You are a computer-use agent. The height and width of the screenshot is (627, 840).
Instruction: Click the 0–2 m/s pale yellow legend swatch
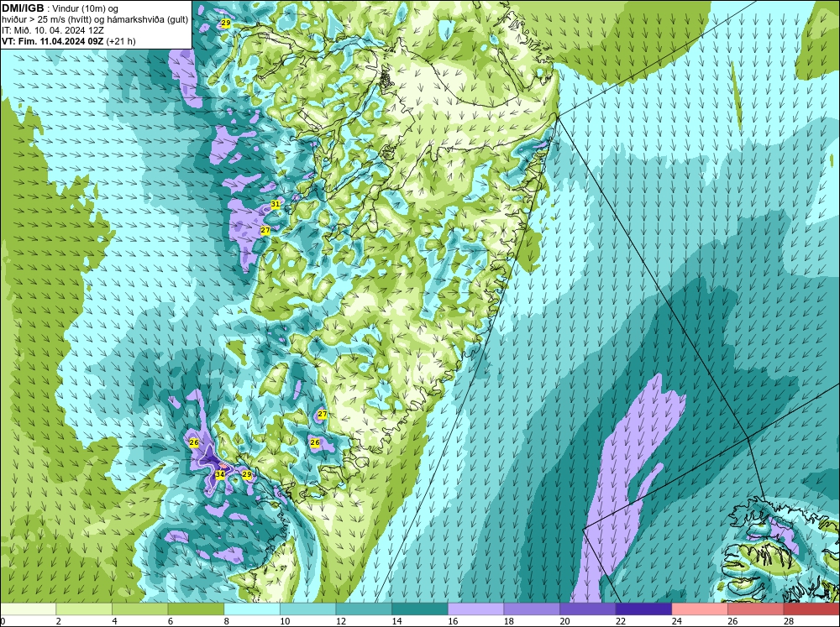click(x=28, y=609)
